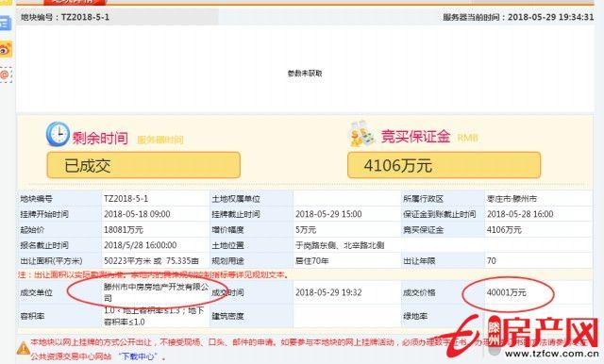Click the 起始价 label

coord(32,230)
